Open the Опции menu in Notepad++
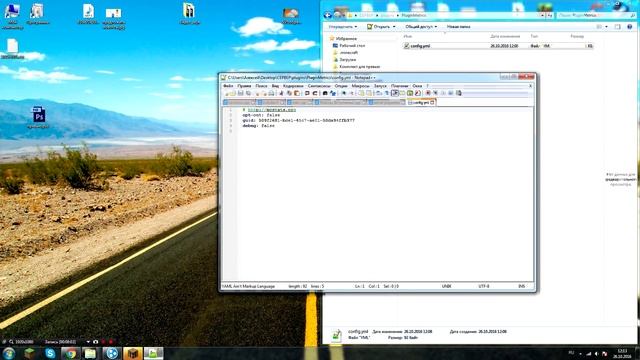 click(341, 86)
